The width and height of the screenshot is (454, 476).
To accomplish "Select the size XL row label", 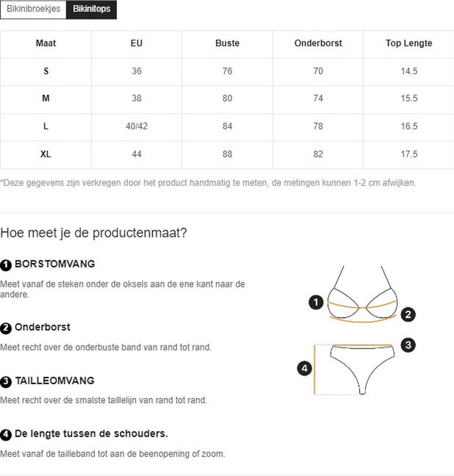I will 46,154.
